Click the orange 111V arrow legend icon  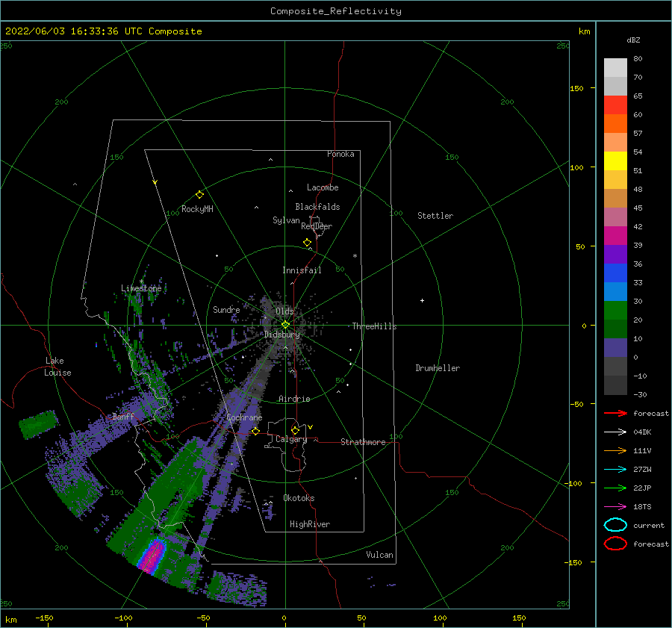615,450
